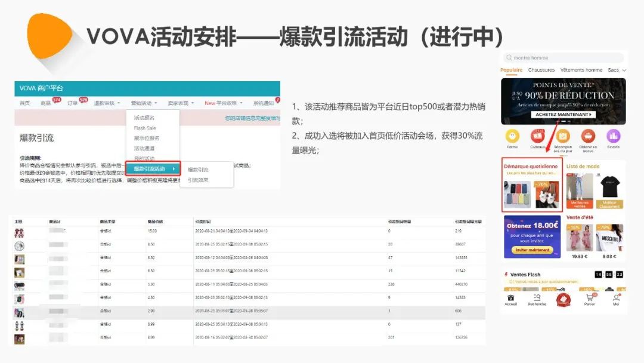644x363 pixels.
Task: Click the 商品价格 column header
Action: point(155,222)
